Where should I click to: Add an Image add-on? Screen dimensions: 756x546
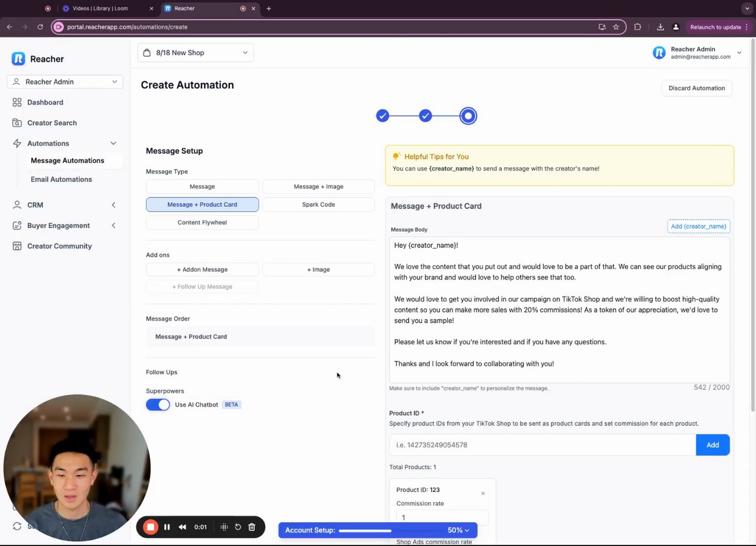tap(318, 269)
